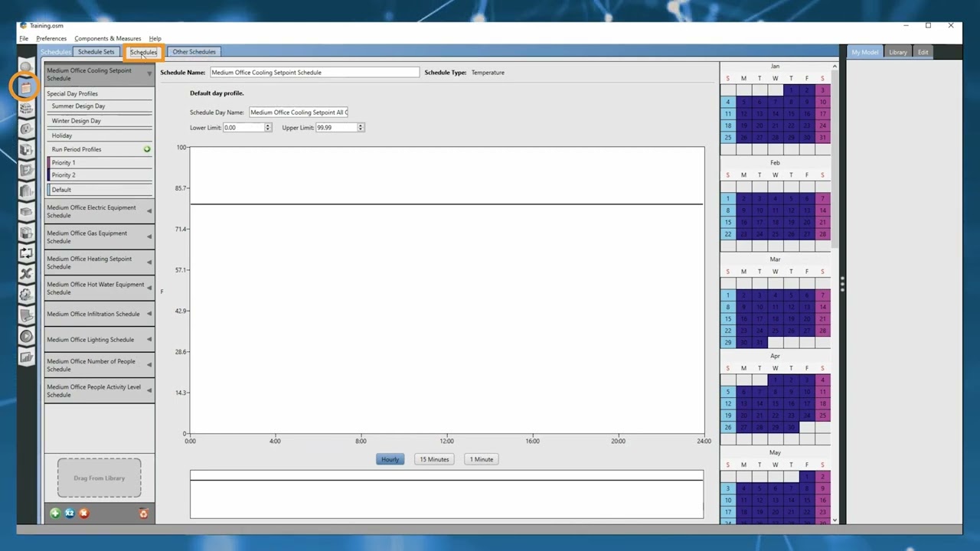Click the Drag From Library drop zone

[x=99, y=478]
